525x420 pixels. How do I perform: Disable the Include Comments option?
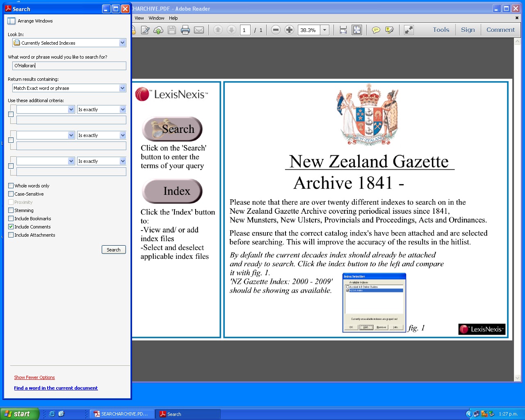coord(11,226)
